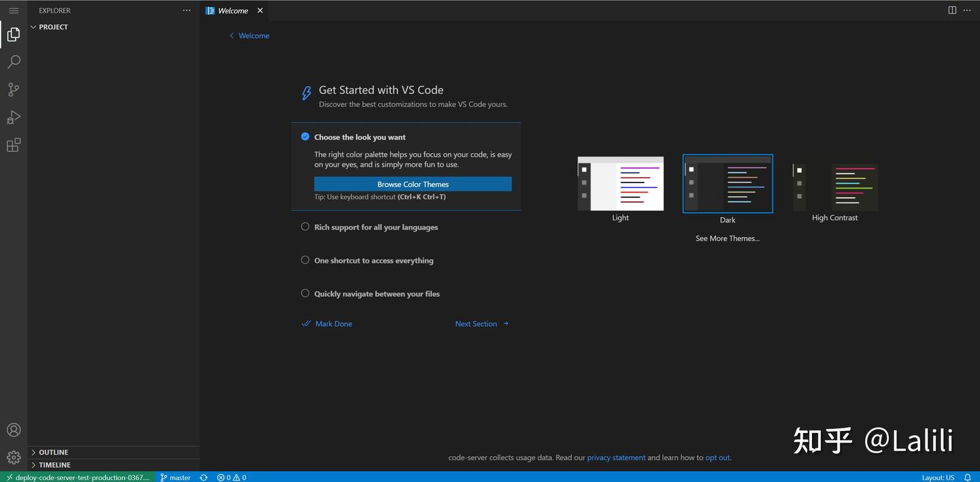Click the synchronize changes icon
The width and height of the screenshot is (980, 482).
[203, 477]
